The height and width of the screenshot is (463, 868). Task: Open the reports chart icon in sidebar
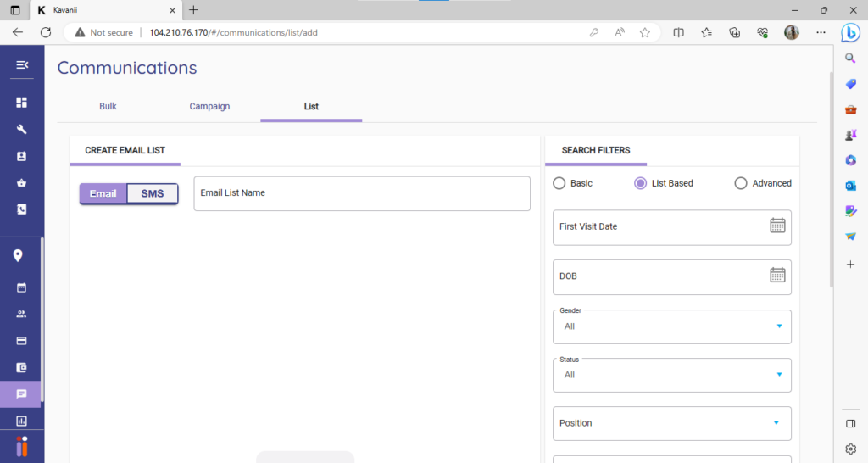coord(22,421)
